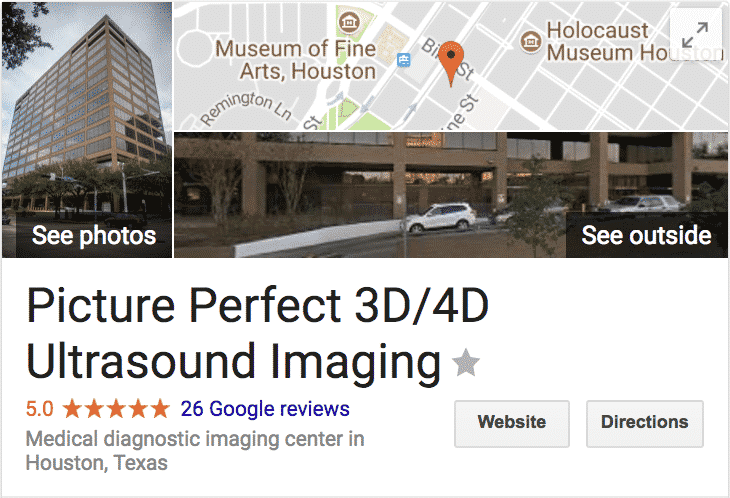
Task: Select the Holocaust Museum Houston icon
Action: (530, 41)
